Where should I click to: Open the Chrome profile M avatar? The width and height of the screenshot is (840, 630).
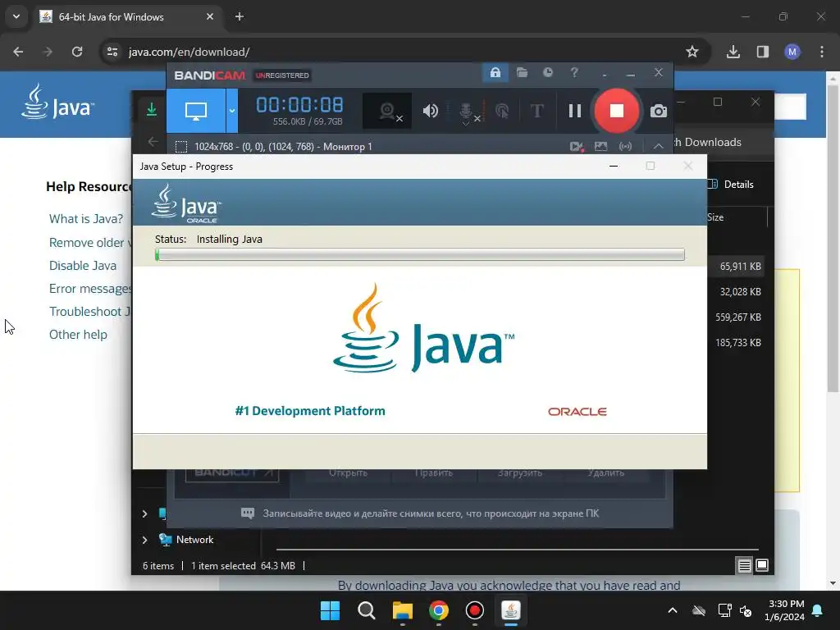coord(792,52)
